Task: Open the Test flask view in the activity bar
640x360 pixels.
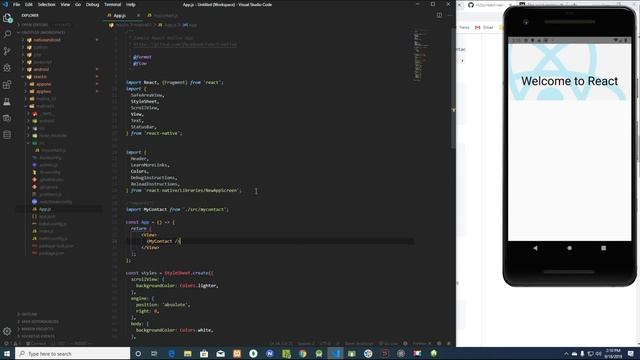Action: [x=7, y=101]
